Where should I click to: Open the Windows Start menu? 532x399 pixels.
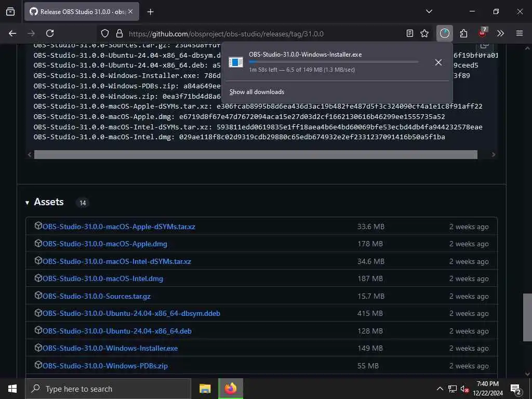coord(12,389)
